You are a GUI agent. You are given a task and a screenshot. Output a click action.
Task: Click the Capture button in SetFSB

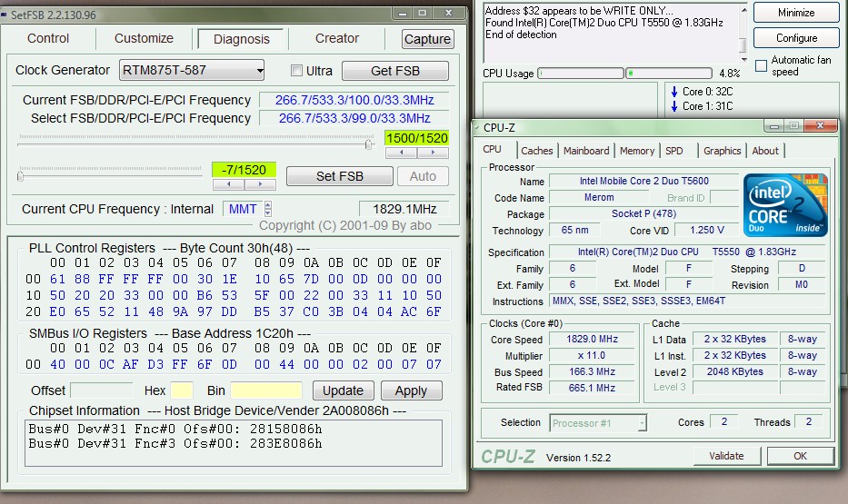[427, 39]
